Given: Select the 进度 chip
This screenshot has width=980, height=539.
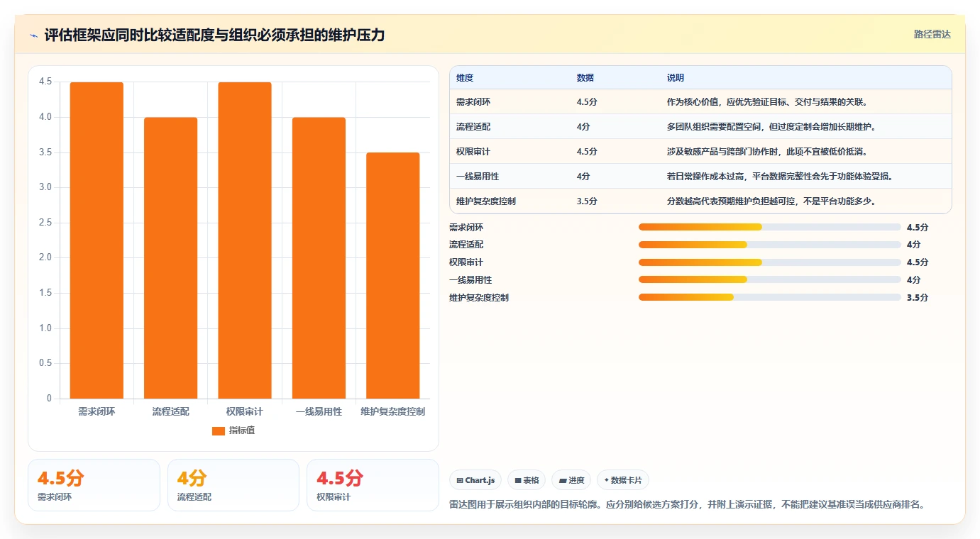Looking at the screenshot, I should (571, 480).
